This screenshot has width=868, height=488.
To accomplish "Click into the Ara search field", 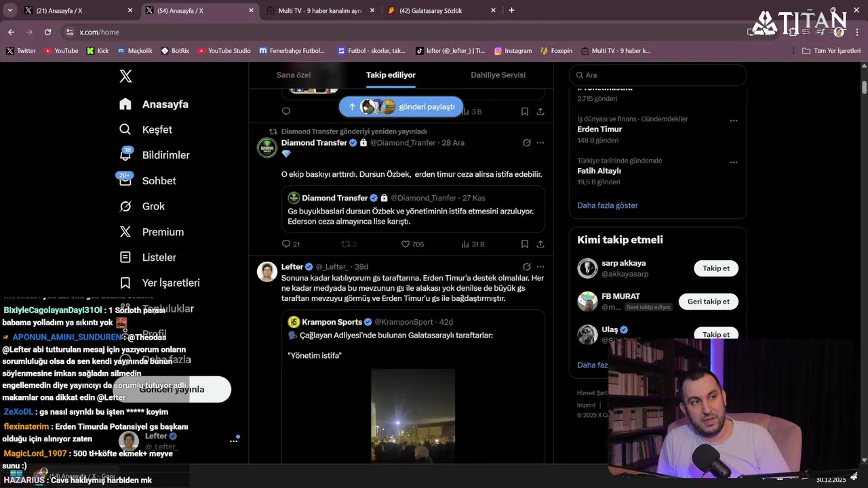I will [658, 75].
